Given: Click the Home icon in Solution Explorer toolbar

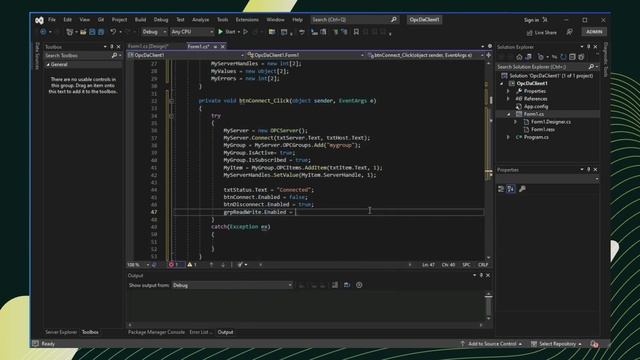Looking at the screenshot, I should click(x=519, y=57).
